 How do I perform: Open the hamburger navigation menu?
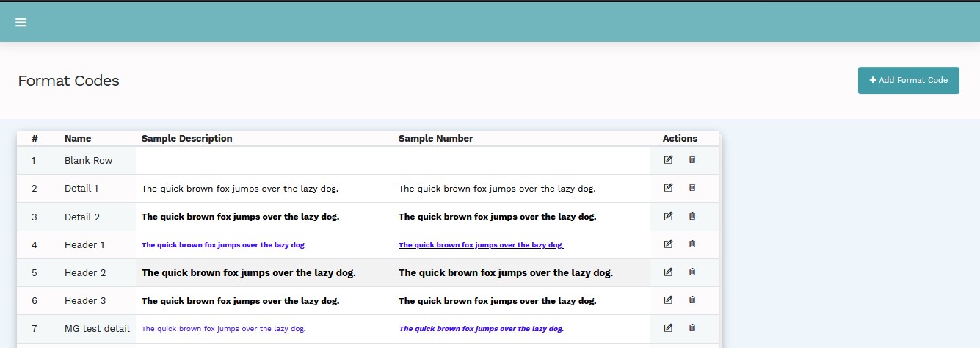(x=21, y=23)
